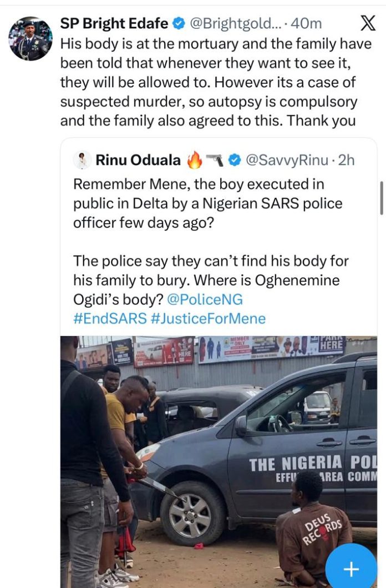Tap the blue compose plus button
Screen dimensions: 386x588
coord(351,569)
